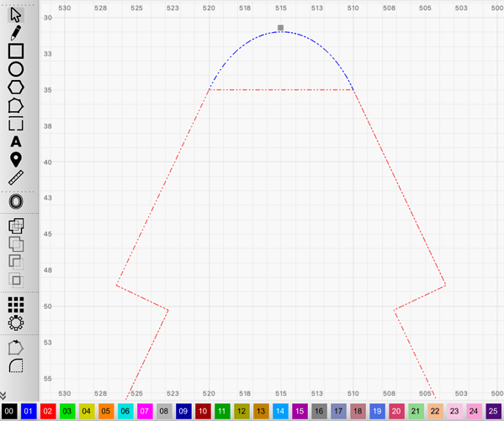
Task: Apply the Boolean Union tool
Action: (x=16, y=226)
